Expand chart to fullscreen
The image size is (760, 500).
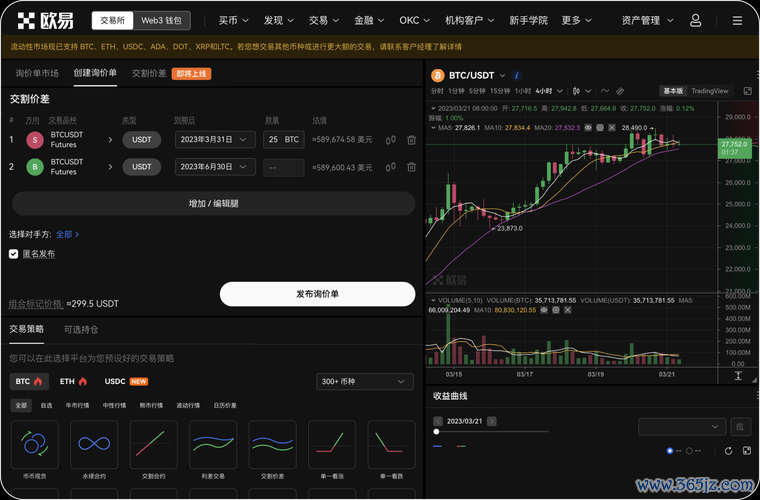tap(748, 91)
